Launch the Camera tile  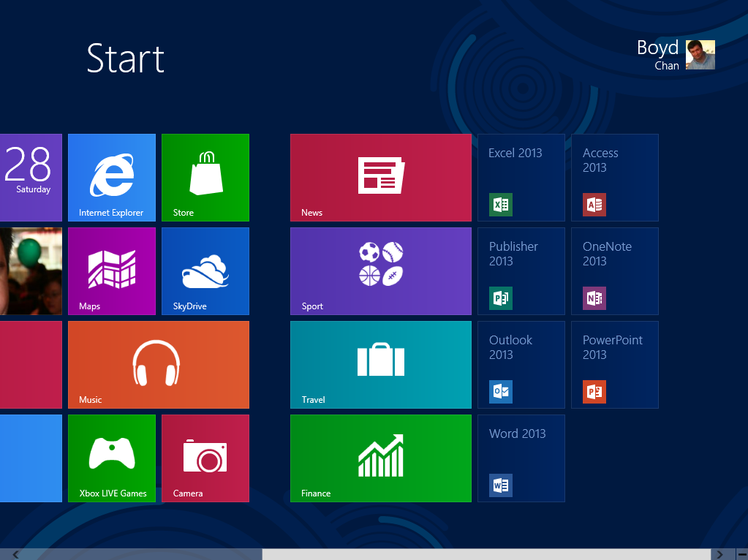(205, 458)
